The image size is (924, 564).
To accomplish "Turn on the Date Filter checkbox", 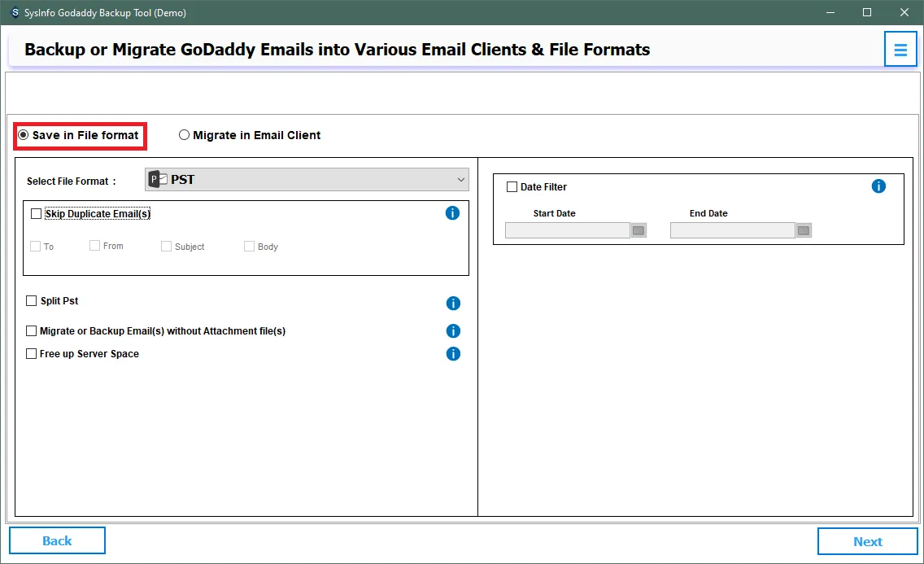I will point(512,187).
